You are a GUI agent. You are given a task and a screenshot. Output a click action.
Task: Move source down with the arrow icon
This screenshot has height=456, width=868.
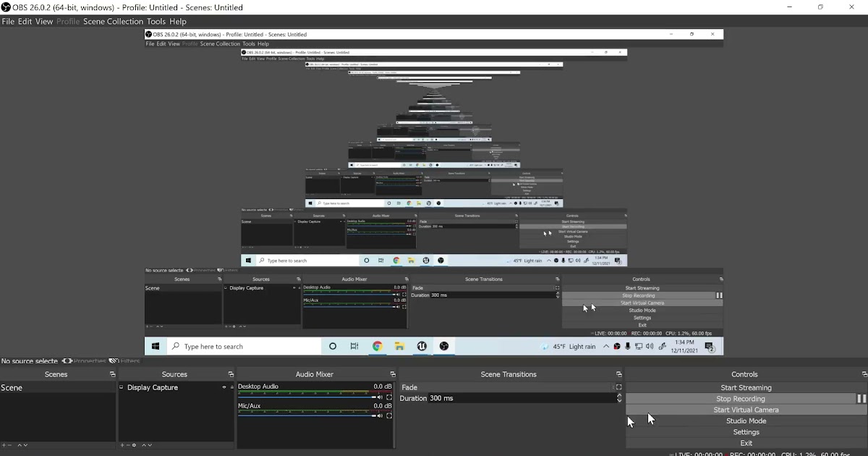tap(150, 445)
